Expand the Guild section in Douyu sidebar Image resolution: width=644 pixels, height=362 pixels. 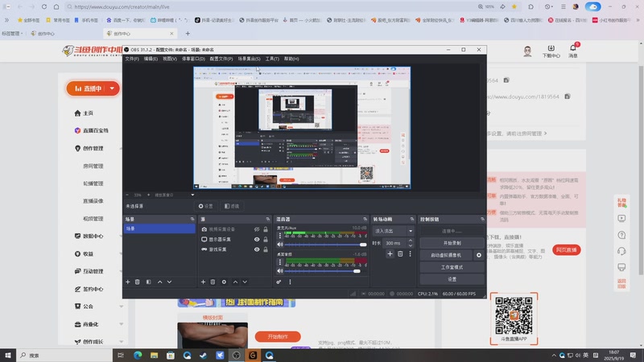pyautogui.click(x=122, y=306)
